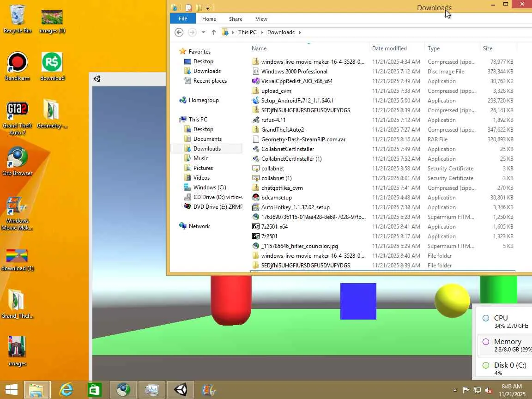Click the network tray icon
532x399 pixels.
point(478,390)
